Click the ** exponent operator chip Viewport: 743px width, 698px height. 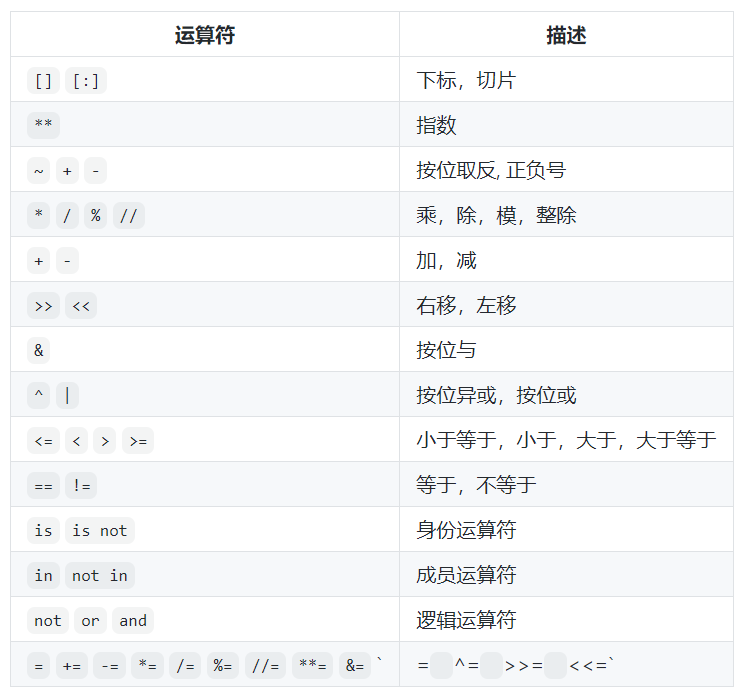point(43,126)
